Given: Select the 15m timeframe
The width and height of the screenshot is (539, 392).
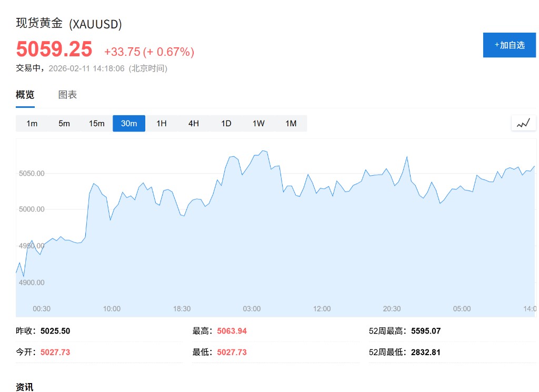Looking at the screenshot, I should pos(97,124).
